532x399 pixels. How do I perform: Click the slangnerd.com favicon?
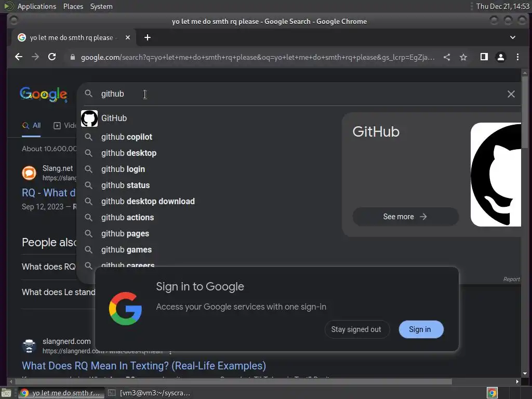(29, 345)
